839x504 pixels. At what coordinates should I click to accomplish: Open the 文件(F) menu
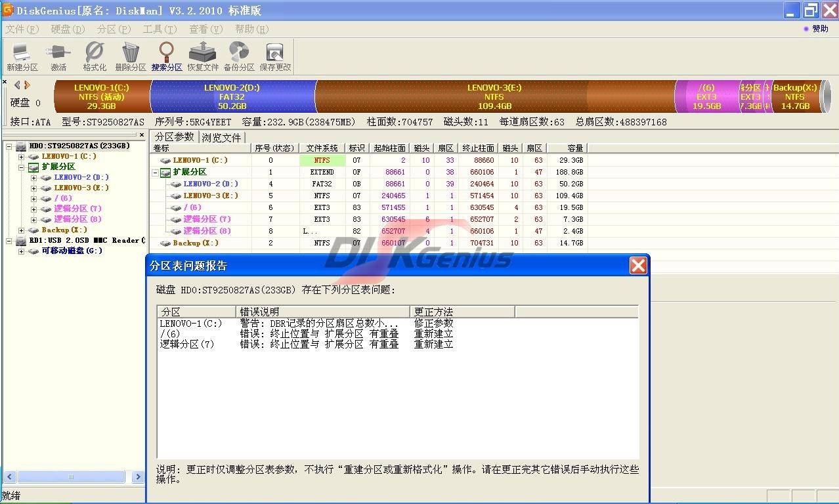click(x=22, y=29)
